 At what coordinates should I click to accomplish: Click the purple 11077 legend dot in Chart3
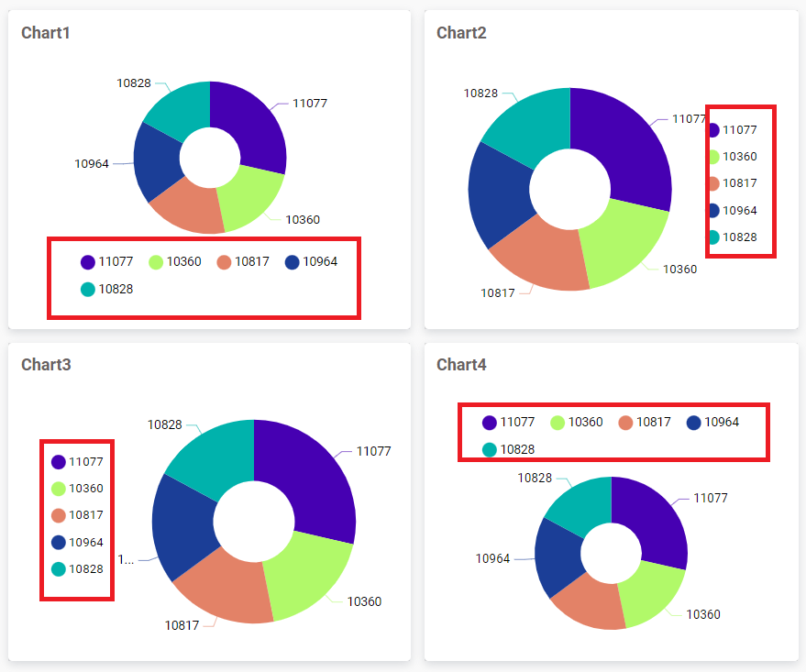point(59,462)
